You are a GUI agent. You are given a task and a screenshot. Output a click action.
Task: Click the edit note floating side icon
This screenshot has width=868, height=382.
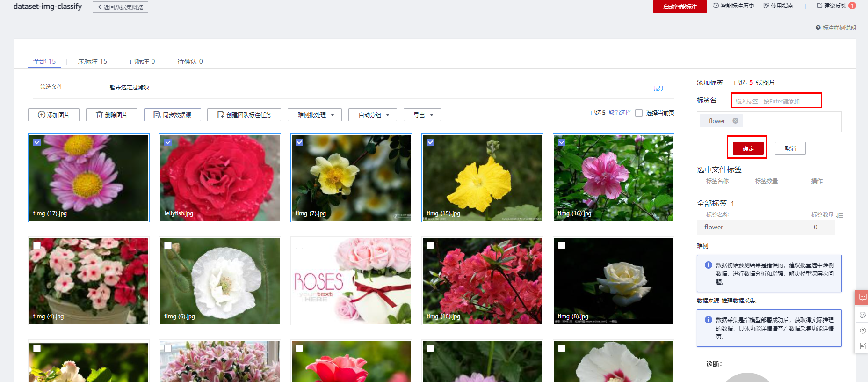862,346
